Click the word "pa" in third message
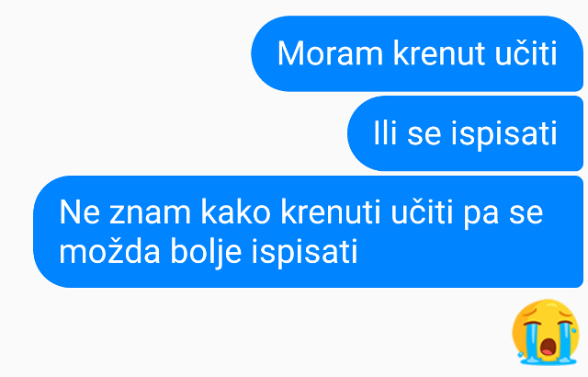The height and width of the screenshot is (377, 588). 481,216
